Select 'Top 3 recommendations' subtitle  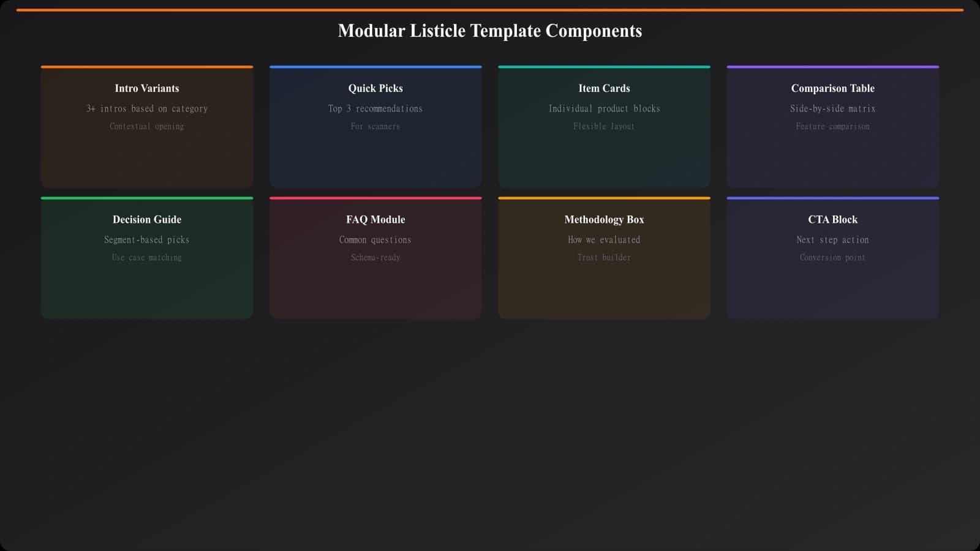coord(375,108)
